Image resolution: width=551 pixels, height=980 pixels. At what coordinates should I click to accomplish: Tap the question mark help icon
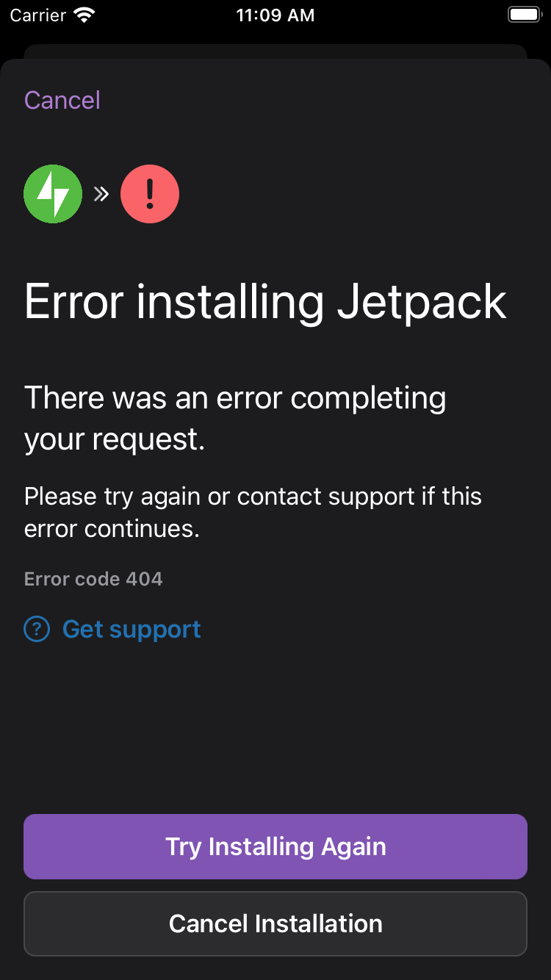pyautogui.click(x=37, y=630)
